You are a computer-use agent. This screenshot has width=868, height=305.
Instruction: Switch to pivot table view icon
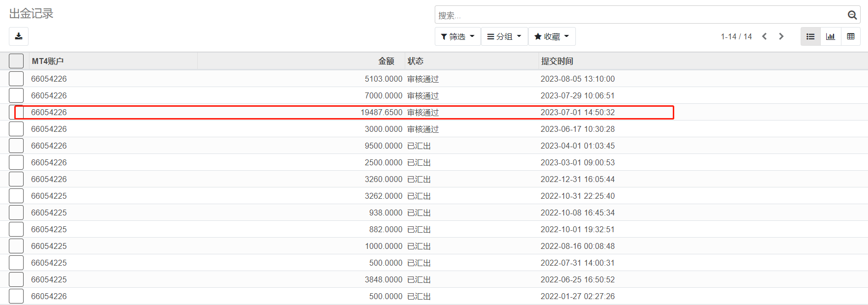tap(851, 36)
